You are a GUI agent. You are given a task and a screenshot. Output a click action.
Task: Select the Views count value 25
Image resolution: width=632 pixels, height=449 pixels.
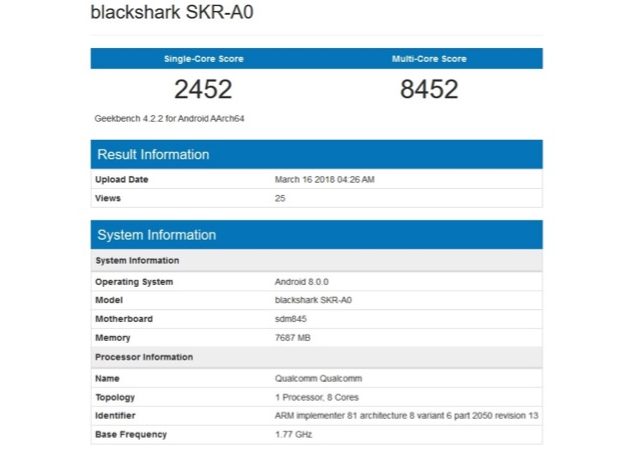coord(280,198)
